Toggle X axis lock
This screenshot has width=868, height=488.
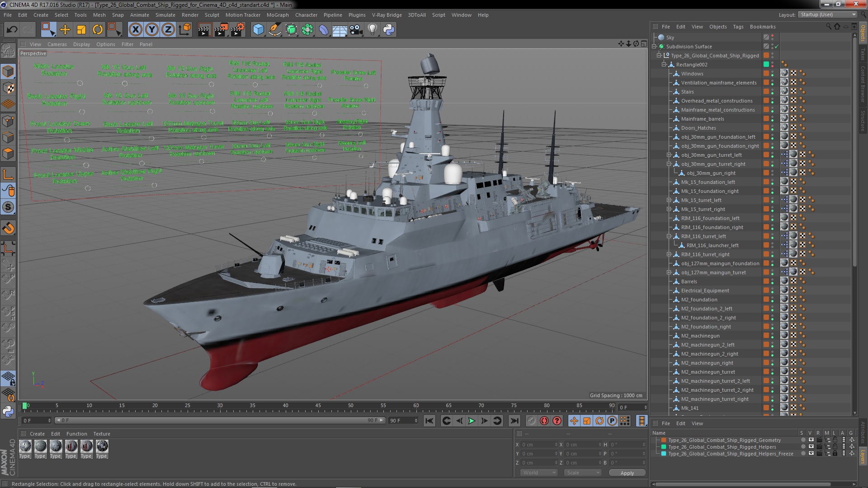(x=135, y=30)
